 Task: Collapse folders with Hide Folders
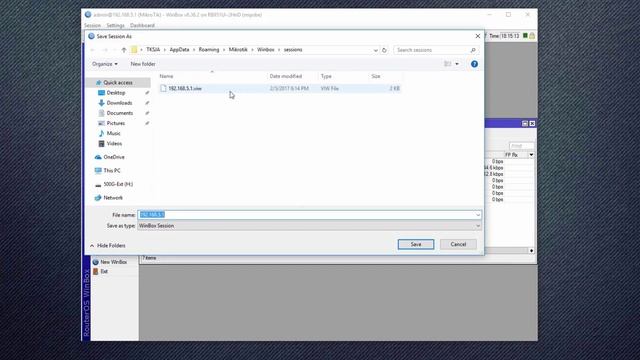pyautogui.click(x=108, y=246)
